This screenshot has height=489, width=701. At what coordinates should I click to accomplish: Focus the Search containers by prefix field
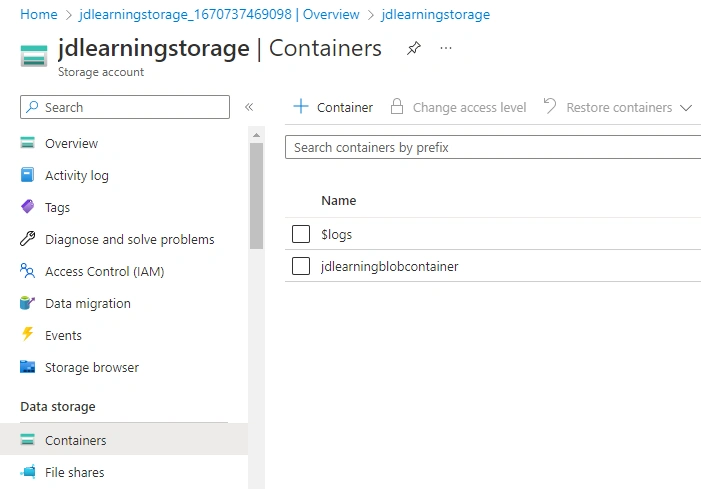pyautogui.click(x=493, y=147)
